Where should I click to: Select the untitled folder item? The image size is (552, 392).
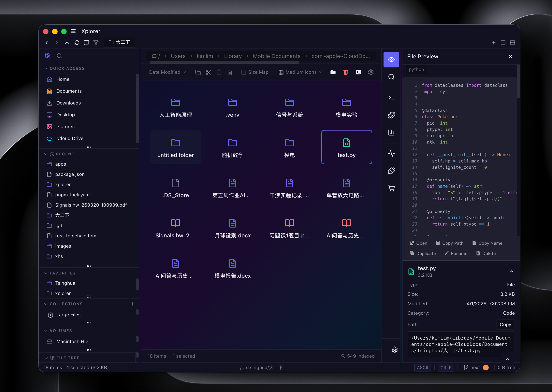tap(176, 147)
